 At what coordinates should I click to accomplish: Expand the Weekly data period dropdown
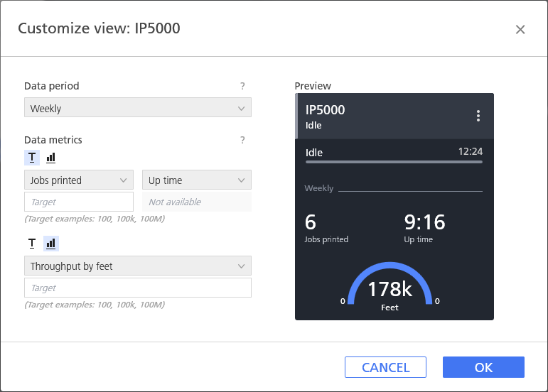(x=138, y=109)
